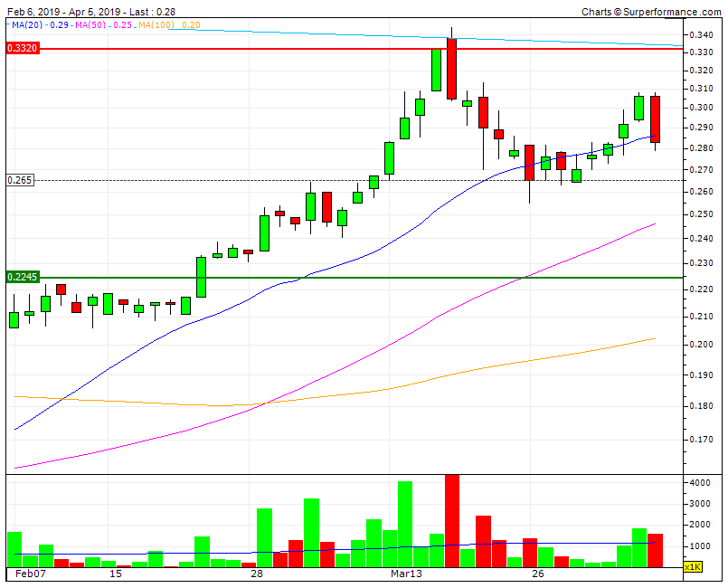Click the Feb07 date axis label
728x588 pixels.
pos(31,574)
